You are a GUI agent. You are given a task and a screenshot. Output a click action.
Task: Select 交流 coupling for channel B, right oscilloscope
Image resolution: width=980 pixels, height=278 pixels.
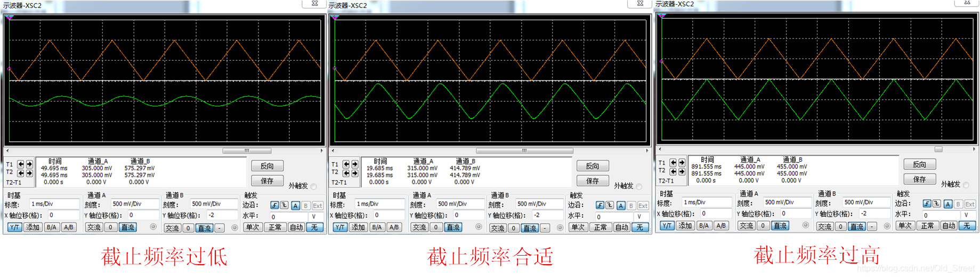point(825,226)
